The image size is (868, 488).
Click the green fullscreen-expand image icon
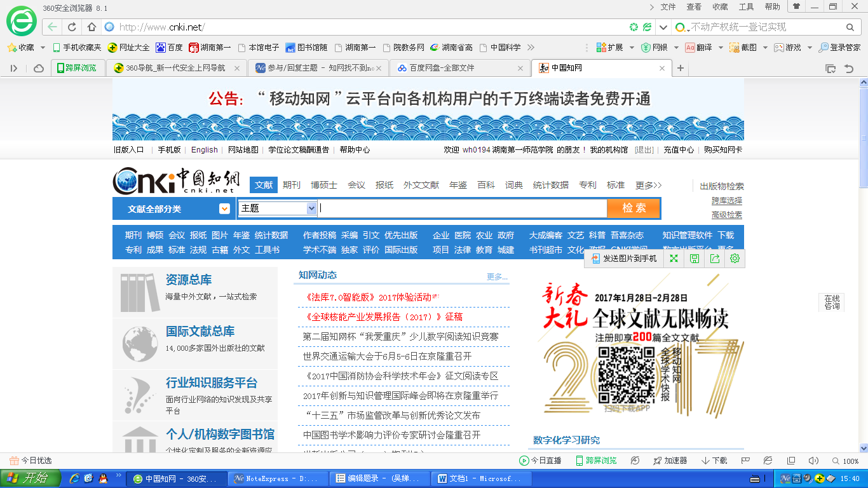coord(674,259)
